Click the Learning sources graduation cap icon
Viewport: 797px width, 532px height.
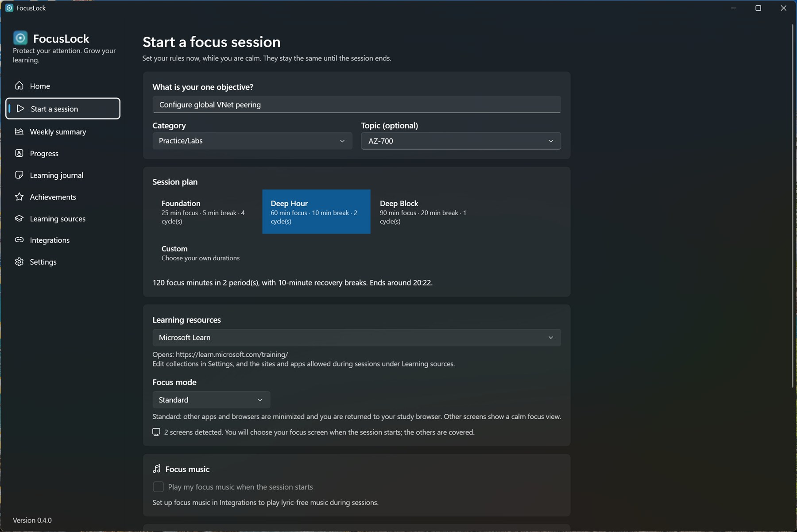(x=19, y=218)
